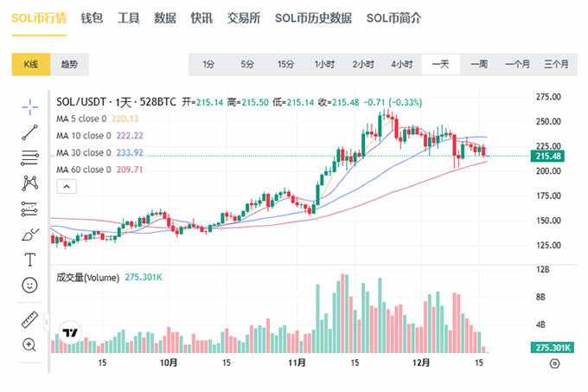This screenshot has height=392, width=588.
Task: Click the TradingView logo link
Action: pos(71,333)
